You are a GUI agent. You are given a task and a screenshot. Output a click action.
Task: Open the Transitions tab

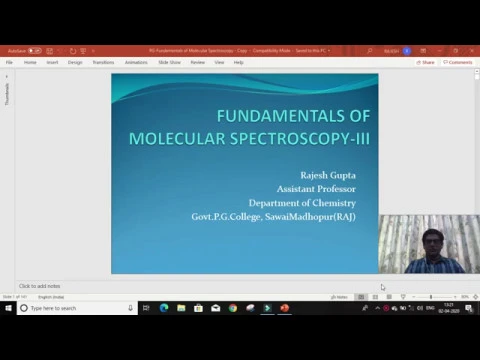[x=103, y=62]
